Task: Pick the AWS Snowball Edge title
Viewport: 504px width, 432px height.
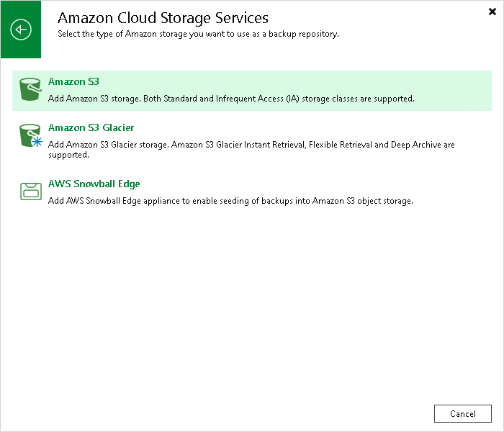Action: (94, 184)
